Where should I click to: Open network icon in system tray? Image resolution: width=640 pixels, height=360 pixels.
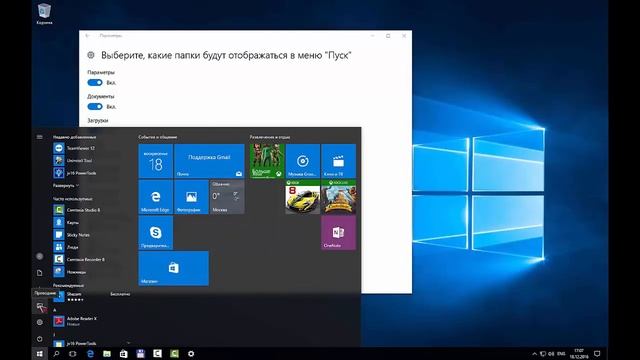click(543, 354)
